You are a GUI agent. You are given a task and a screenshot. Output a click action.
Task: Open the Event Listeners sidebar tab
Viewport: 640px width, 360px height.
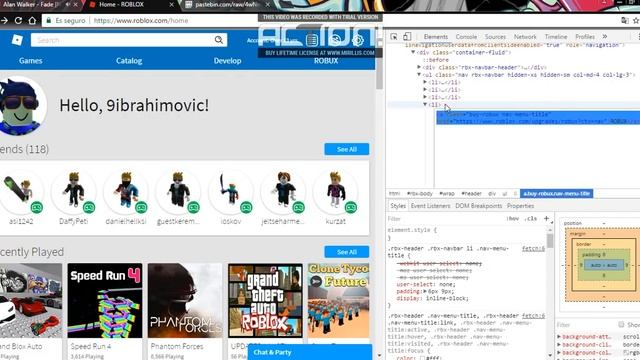point(430,206)
